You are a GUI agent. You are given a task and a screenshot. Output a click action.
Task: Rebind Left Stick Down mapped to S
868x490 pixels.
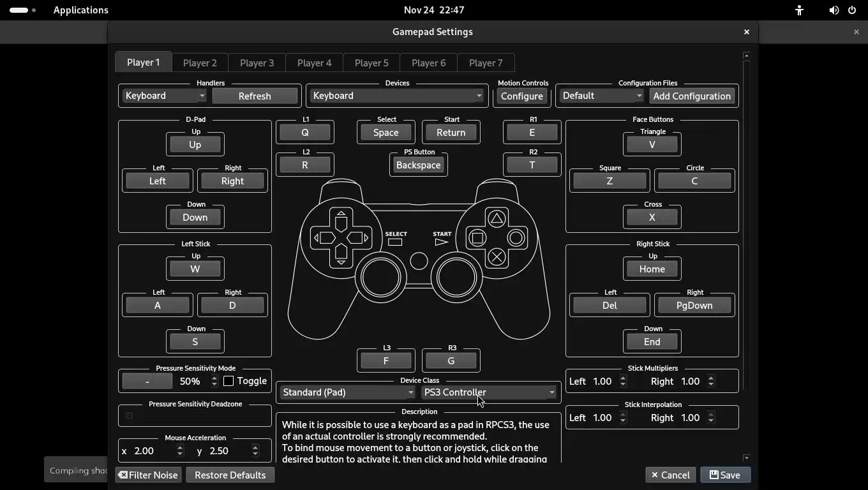[195, 342]
